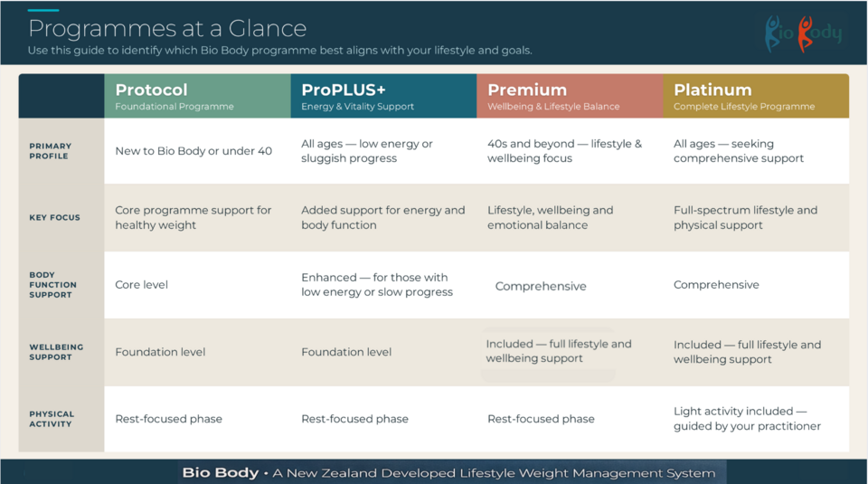Select the Platinum column header
The width and height of the screenshot is (868, 484).
pyautogui.click(x=756, y=96)
